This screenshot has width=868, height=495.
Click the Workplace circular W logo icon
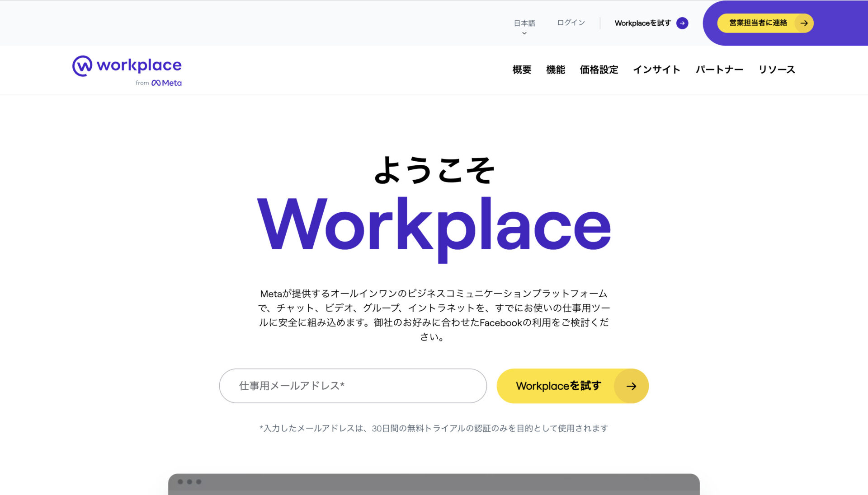click(x=81, y=65)
